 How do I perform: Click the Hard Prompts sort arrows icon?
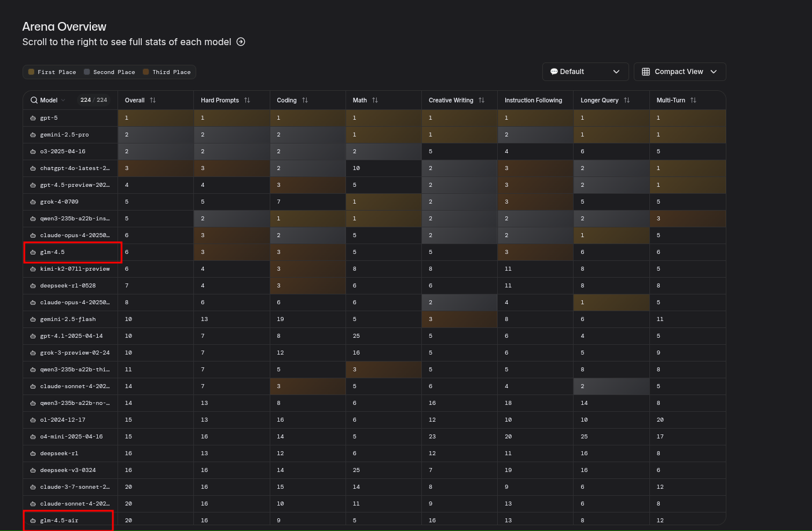[247, 100]
